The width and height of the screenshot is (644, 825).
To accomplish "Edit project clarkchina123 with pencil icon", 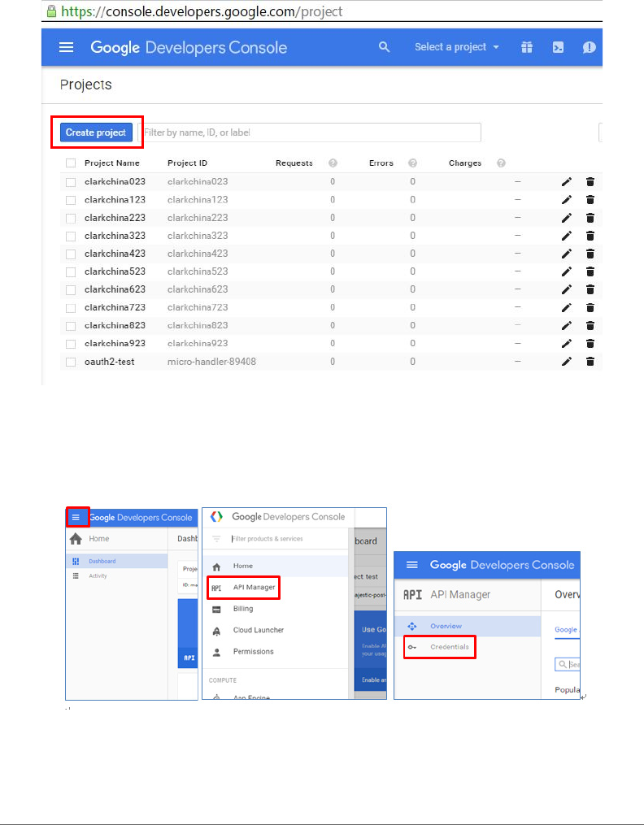I will tap(567, 200).
